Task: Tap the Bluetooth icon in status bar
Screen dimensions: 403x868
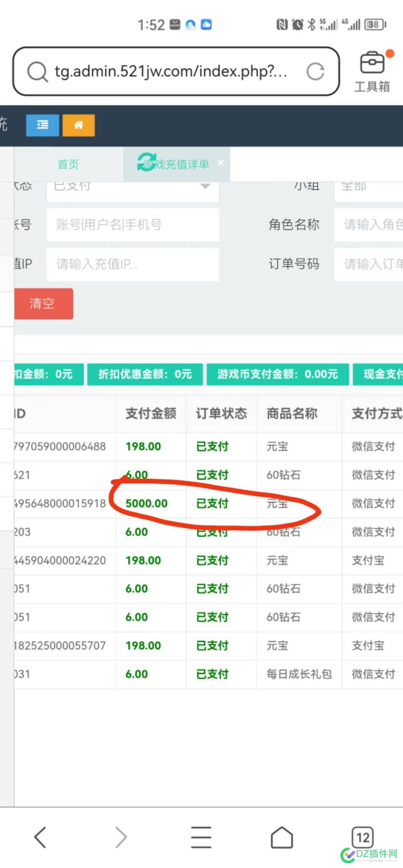Action: (x=312, y=25)
